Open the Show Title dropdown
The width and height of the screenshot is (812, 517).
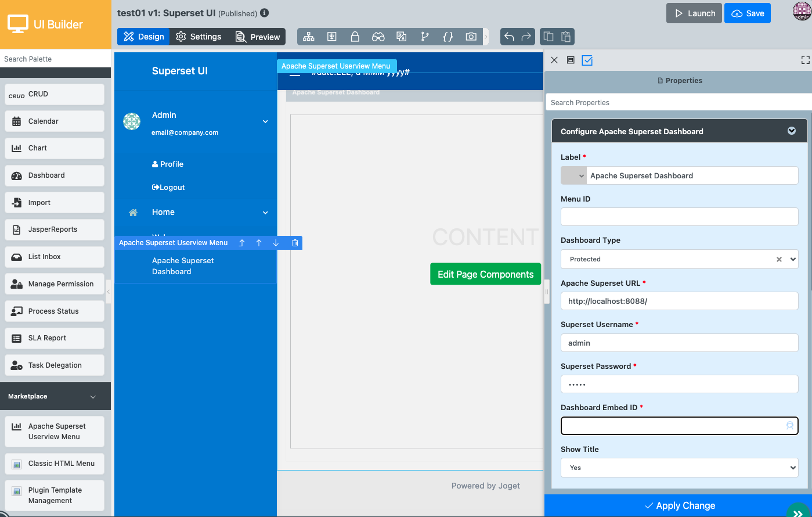(679, 468)
